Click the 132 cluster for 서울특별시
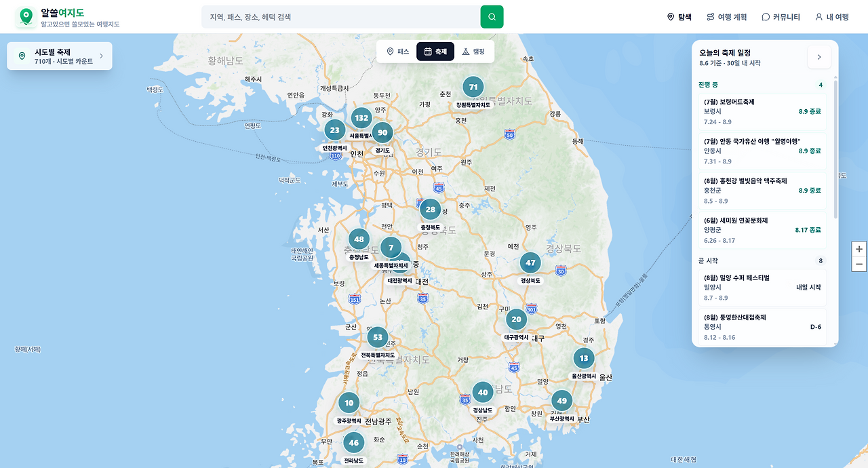868x468 pixels. point(361,118)
